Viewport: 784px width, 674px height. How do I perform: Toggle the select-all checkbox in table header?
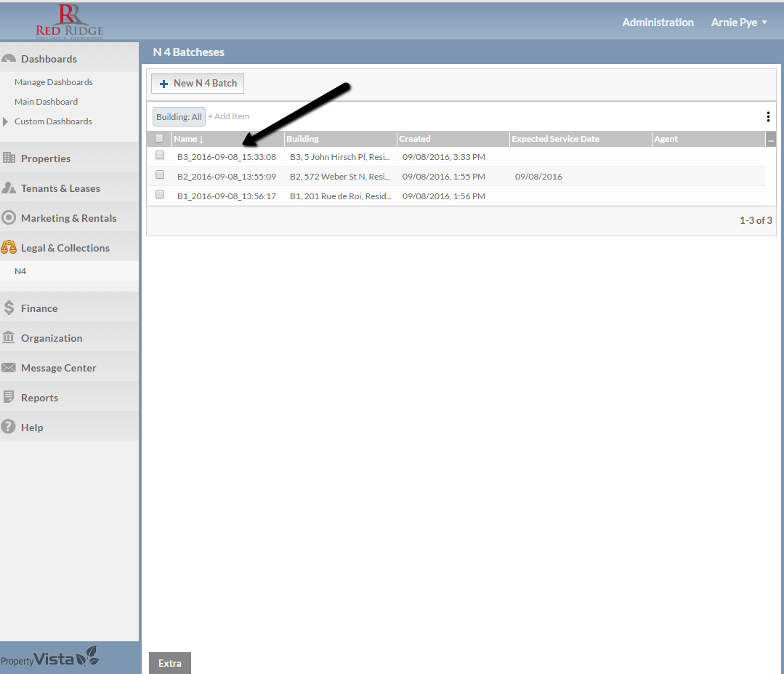[159, 138]
